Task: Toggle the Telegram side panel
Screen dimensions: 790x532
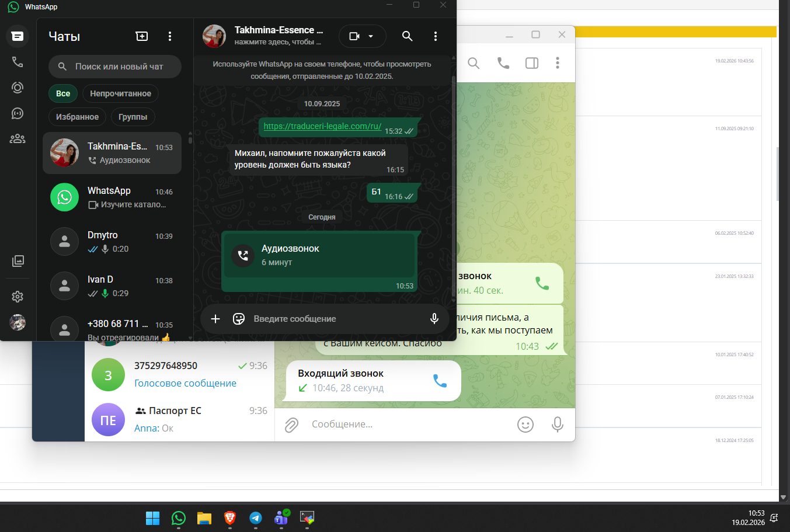Action: click(x=532, y=63)
